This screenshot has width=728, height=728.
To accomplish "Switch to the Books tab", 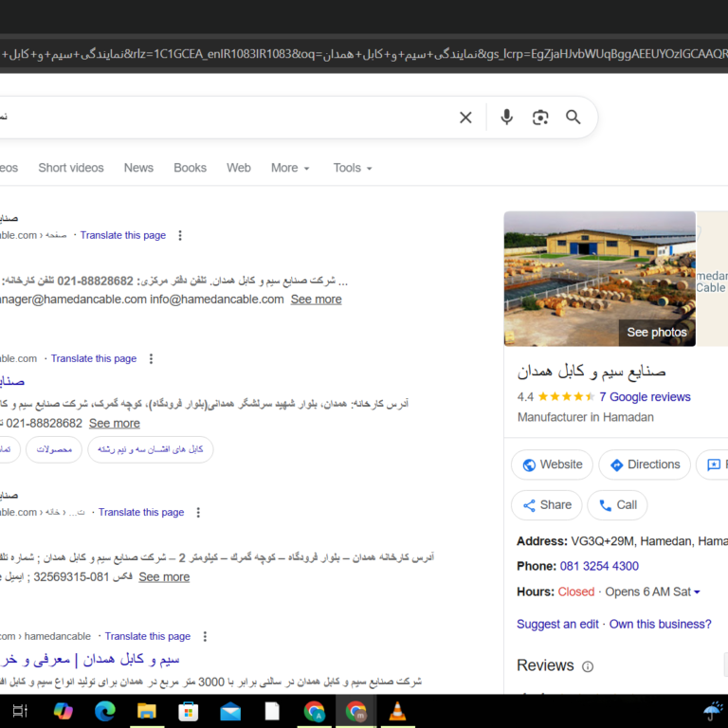I will (190, 168).
